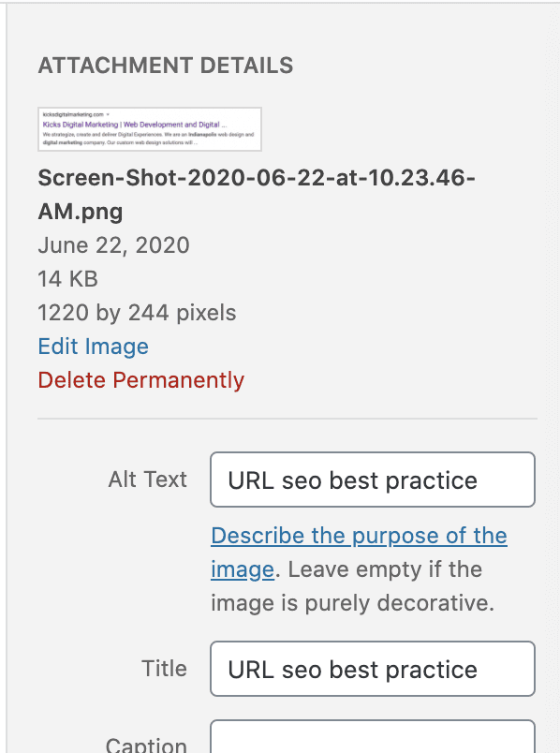
Task: Click the divider line below Delete Permanently
Action: click(x=287, y=419)
